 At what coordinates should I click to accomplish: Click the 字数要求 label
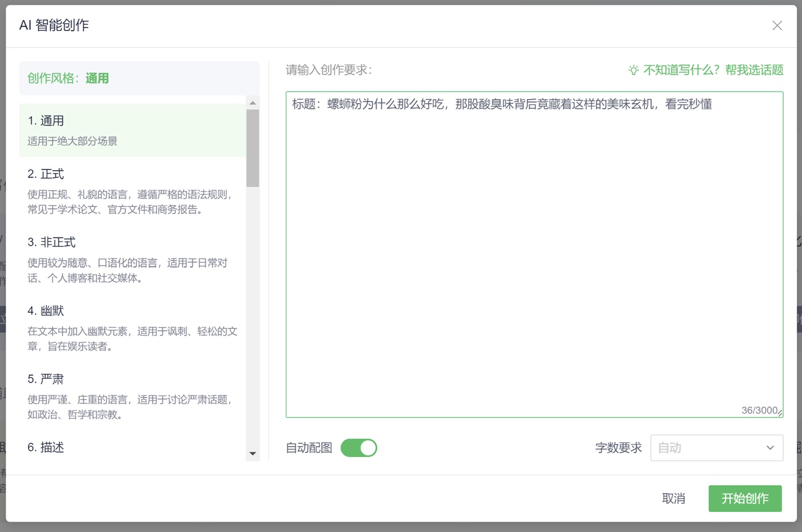point(619,448)
